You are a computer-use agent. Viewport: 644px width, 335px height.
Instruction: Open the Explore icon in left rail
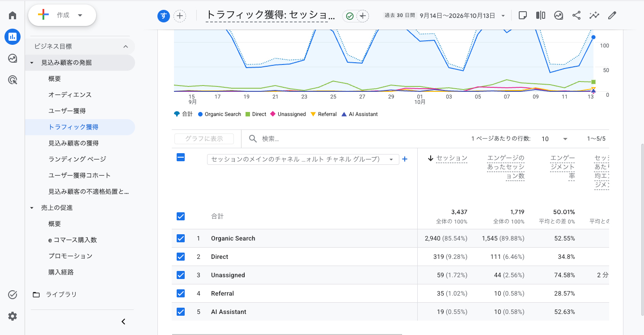pyautogui.click(x=13, y=58)
